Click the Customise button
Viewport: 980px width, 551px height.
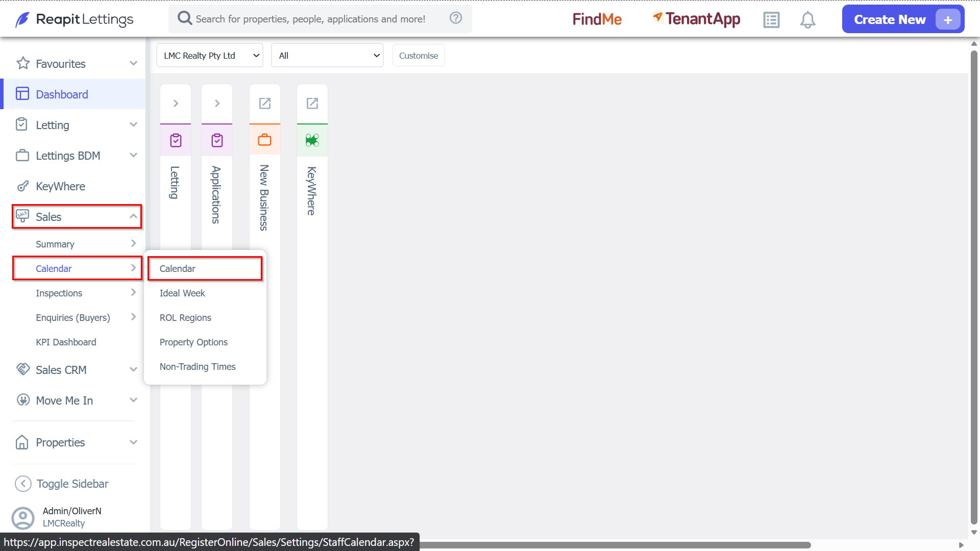419,56
